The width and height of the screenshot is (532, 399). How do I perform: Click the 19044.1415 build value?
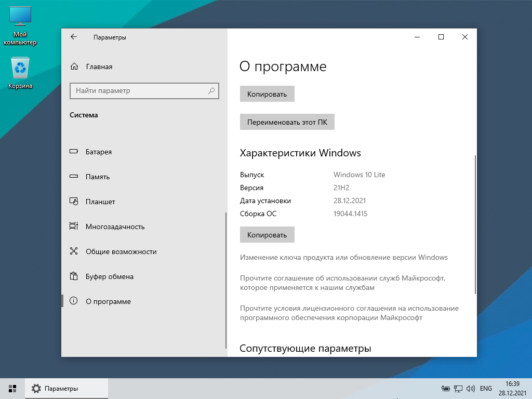[351, 214]
